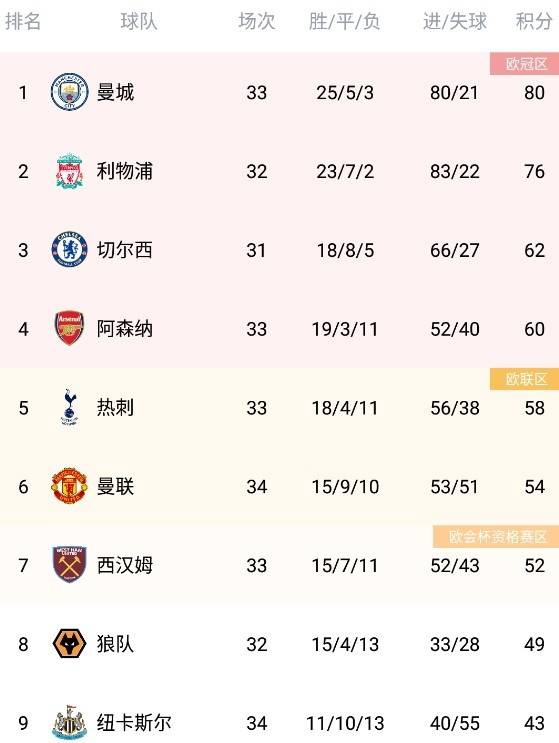
Task: Click the 欧联区 zone label
Action: (x=524, y=379)
